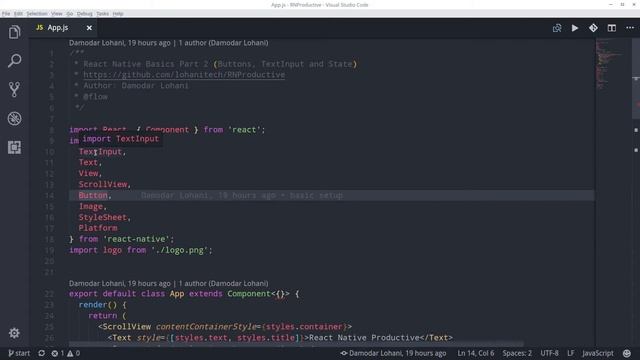Open the Selection menu
640x360 pixels.
(37, 13)
